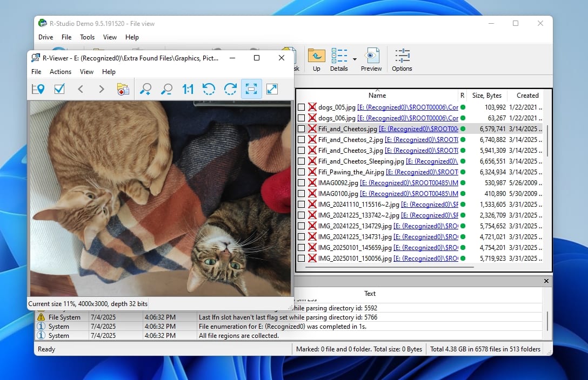The image size is (588, 380).
Task: Click the mark file checkmark icon in R-Viewer
Action: coord(59,89)
